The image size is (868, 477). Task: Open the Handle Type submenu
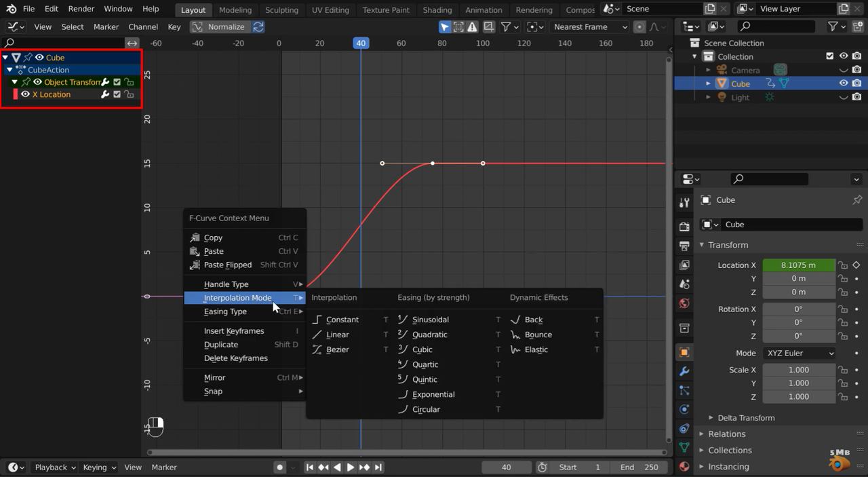click(x=245, y=284)
